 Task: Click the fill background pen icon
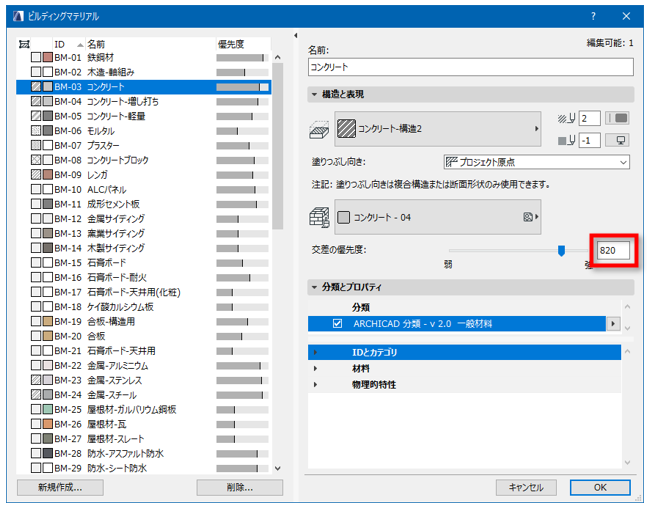(x=566, y=140)
